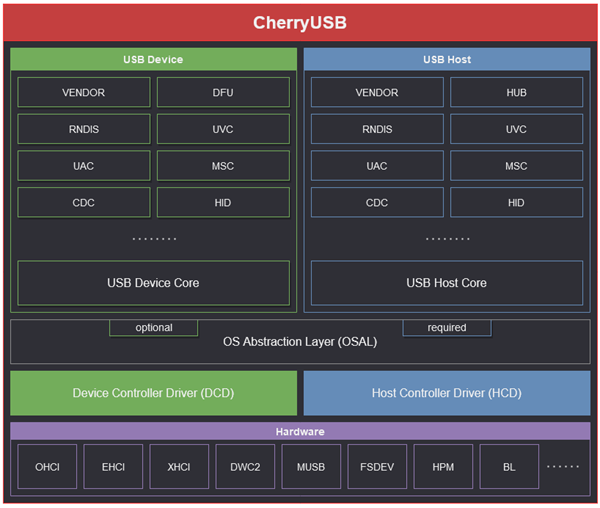Open the USB Host Core block
Image resolution: width=600 pixels, height=508 pixels.
tap(446, 283)
